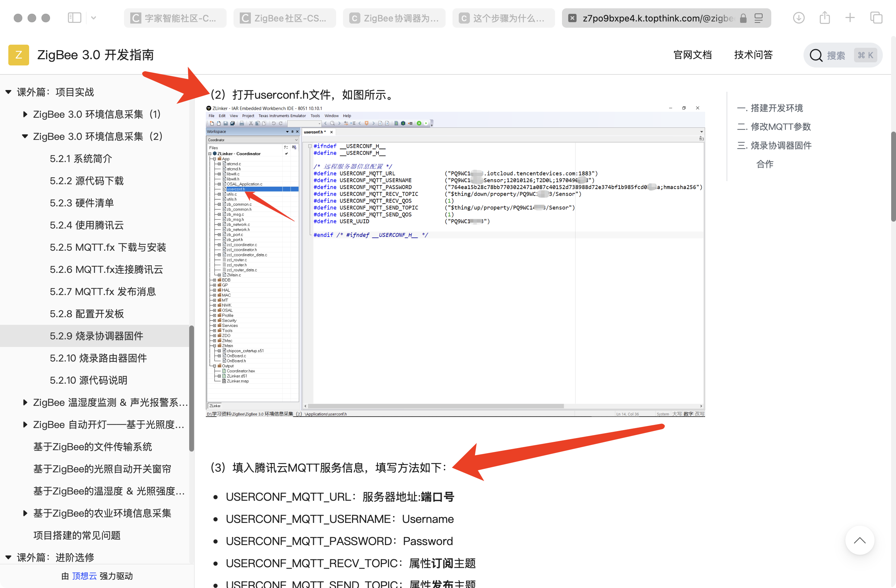Screen dimensions: 896x588
Task: Open the 官网文档 menu item
Action: coord(692,55)
